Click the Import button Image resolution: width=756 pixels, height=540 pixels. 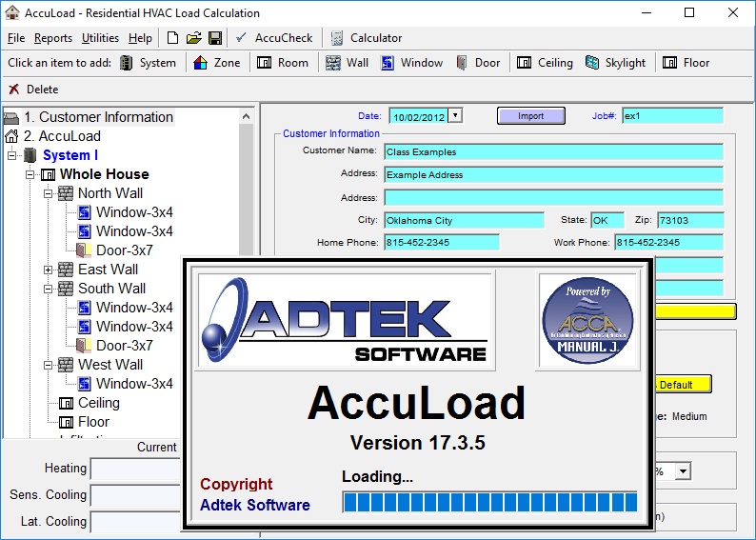tap(531, 116)
